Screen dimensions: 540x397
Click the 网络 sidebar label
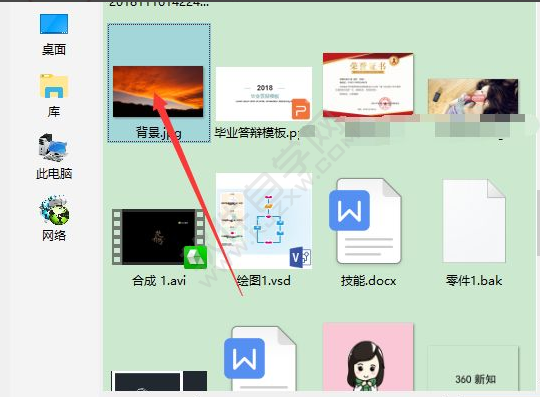coord(54,235)
